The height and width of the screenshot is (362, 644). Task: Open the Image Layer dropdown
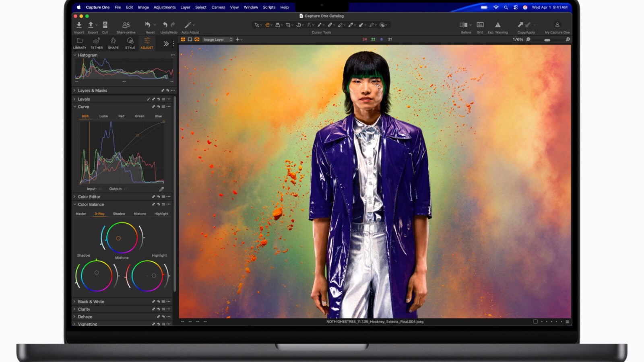[218, 39]
